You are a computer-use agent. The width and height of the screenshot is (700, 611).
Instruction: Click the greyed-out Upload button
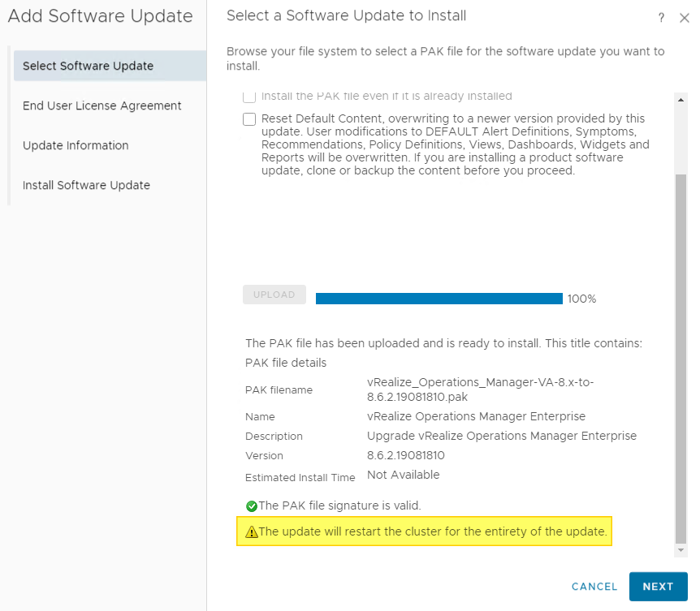274,295
